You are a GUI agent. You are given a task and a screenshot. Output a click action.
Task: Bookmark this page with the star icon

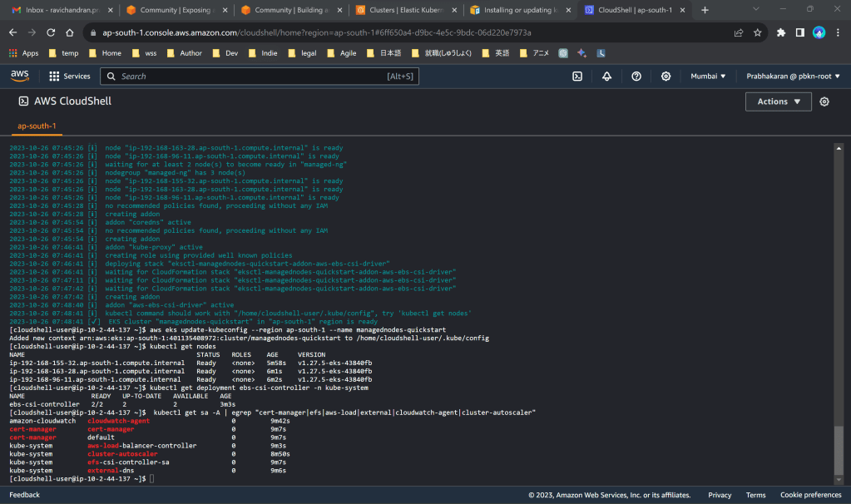(x=758, y=32)
